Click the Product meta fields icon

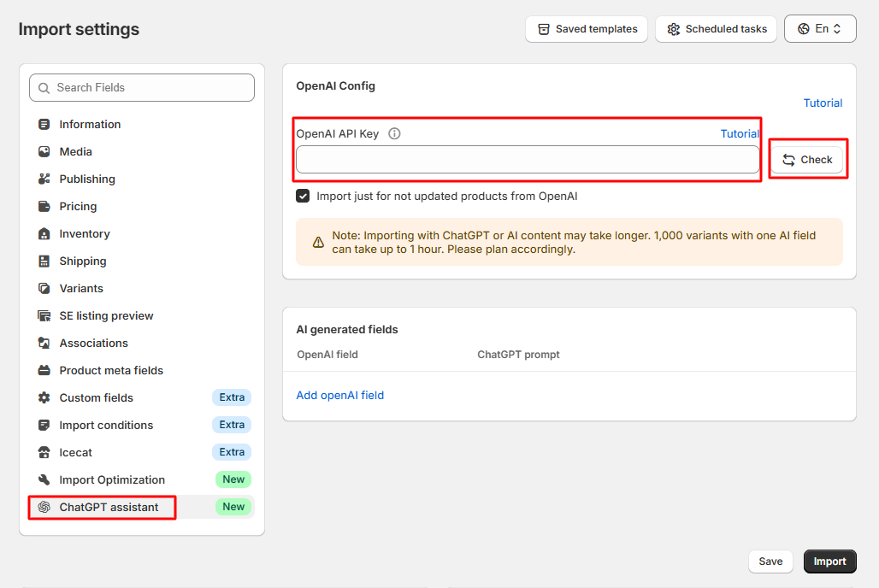pos(44,371)
